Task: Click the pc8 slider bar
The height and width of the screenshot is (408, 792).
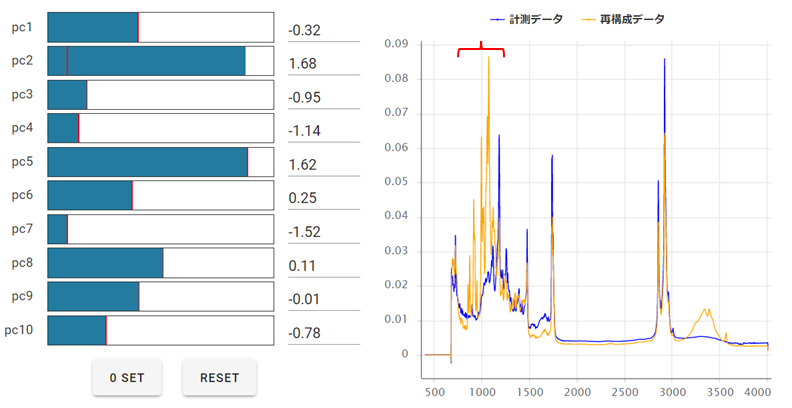Action: click(x=160, y=264)
